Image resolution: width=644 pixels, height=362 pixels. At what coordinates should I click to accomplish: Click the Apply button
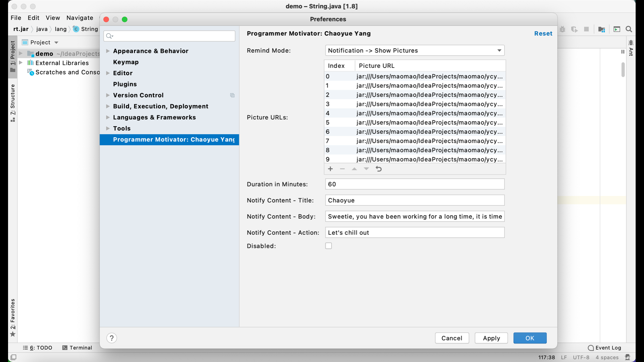(x=491, y=338)
